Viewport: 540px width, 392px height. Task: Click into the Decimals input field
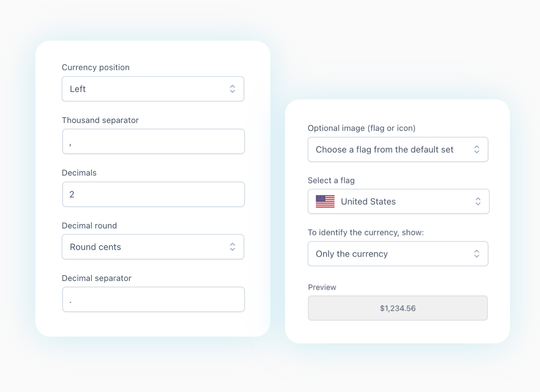click(x=153, y=194)
